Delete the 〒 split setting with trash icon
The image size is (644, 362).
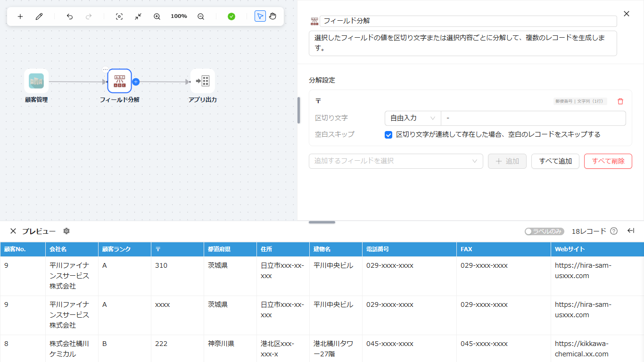click(620, 101)
